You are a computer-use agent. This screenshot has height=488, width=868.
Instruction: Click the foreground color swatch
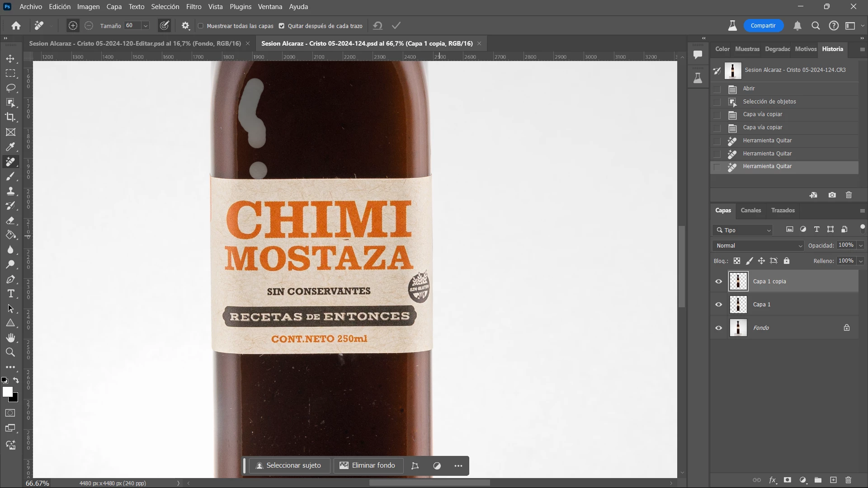(x=7, y=392)
